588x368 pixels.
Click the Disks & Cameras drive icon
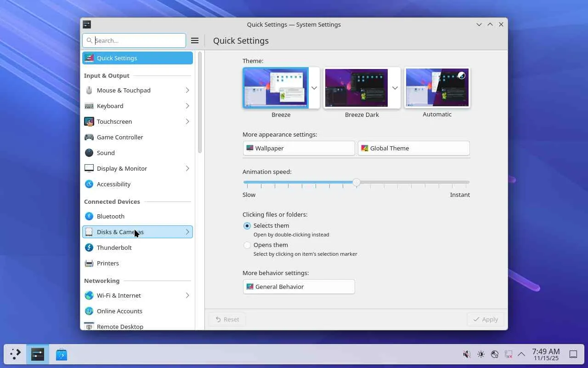89,232
